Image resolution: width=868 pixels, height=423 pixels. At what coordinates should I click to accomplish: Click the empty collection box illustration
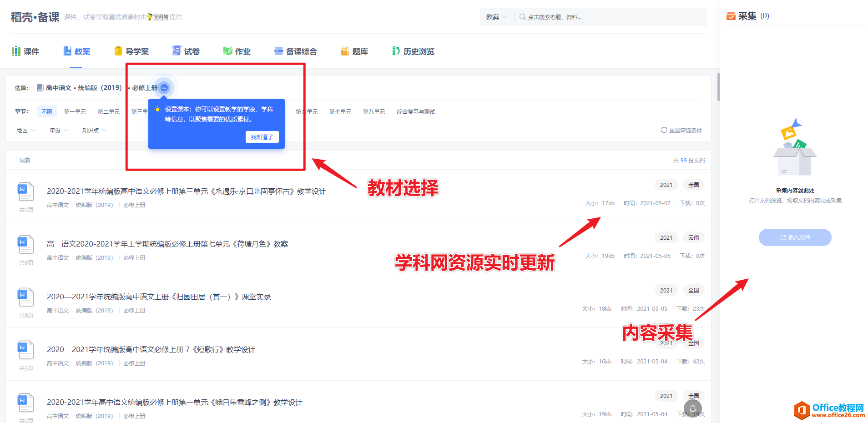[795, 147]
